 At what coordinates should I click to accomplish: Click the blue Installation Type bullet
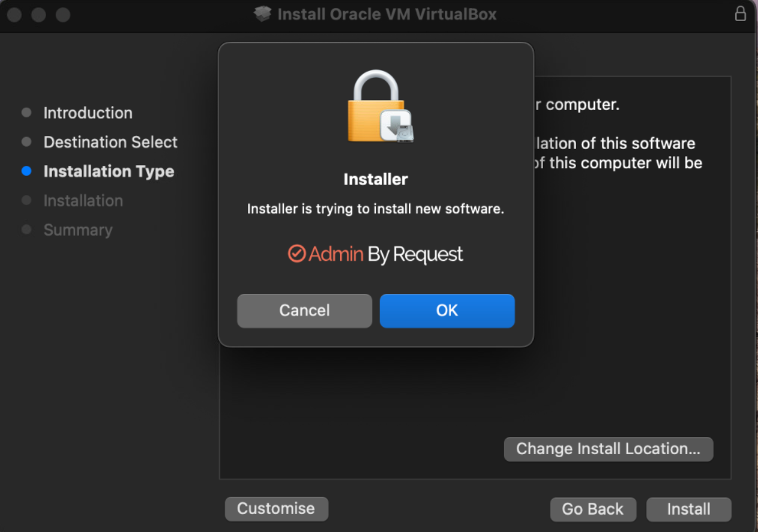26,171
